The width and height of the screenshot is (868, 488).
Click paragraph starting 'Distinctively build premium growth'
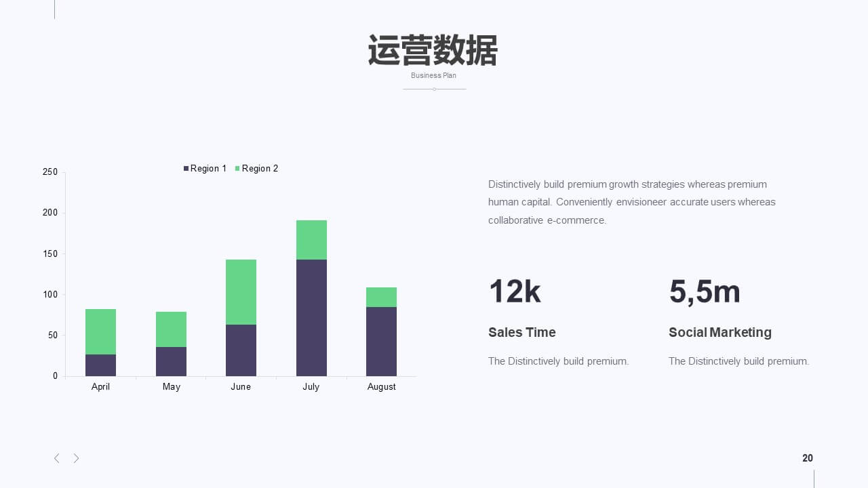click(632, 202)
